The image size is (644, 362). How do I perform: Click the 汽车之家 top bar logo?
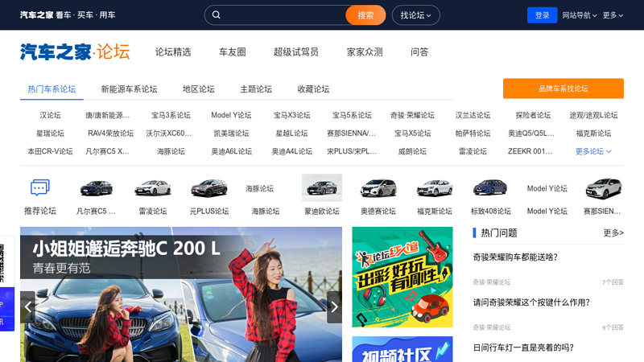pos(36,15)
